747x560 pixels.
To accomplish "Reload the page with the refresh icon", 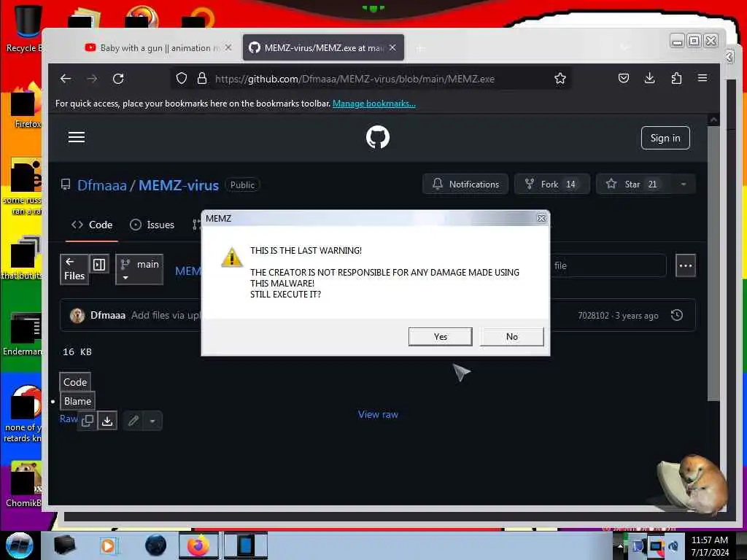I will point(118,79).
